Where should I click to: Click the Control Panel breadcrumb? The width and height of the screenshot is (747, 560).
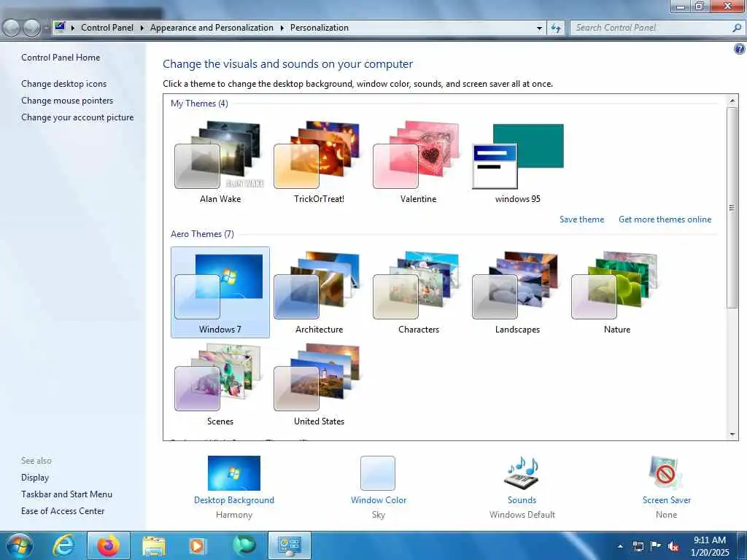[107, 28]
